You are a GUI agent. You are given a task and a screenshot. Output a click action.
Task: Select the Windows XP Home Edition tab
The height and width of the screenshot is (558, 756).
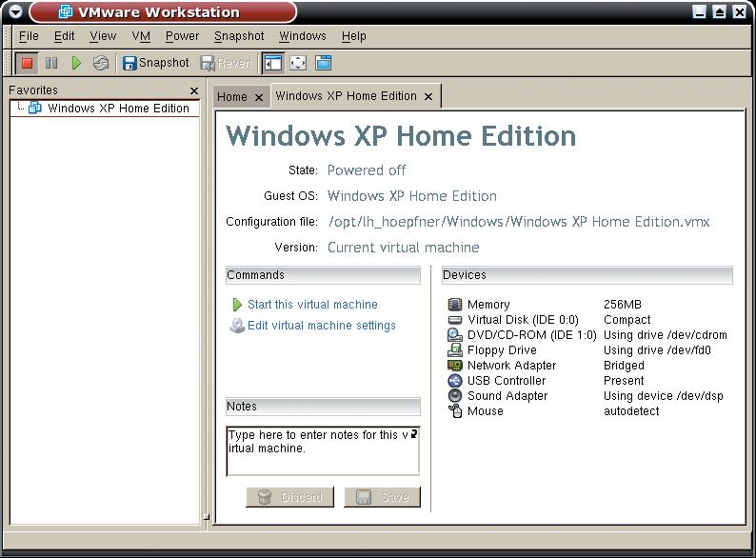[x=347, y=96]
